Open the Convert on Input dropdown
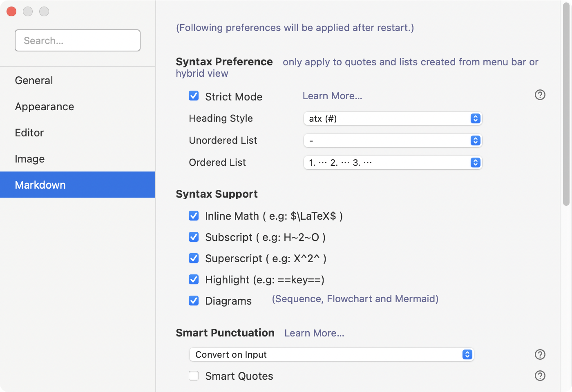Viewport: 572px width, 392px height. pyautogui.click(x=331, y=354)
